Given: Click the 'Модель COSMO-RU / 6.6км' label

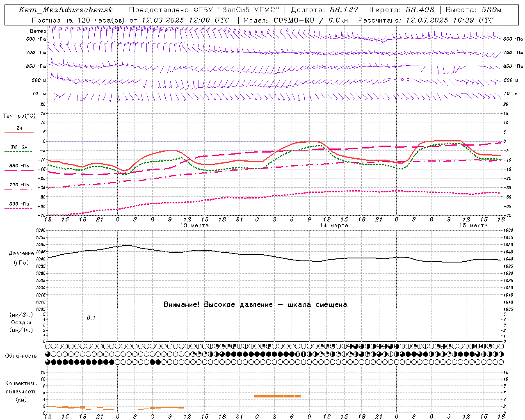Looking at the screenshot, I should pos(295,20).
